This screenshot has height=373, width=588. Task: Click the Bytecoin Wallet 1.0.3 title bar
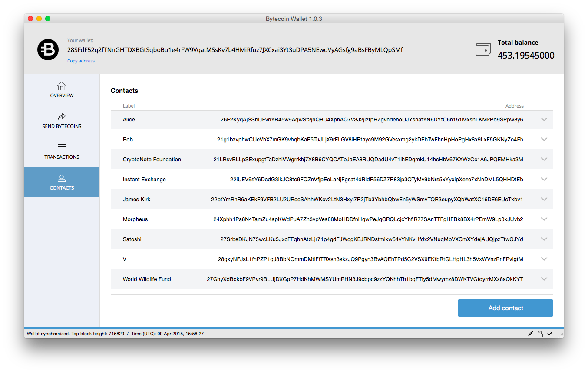tap(294, 19)
